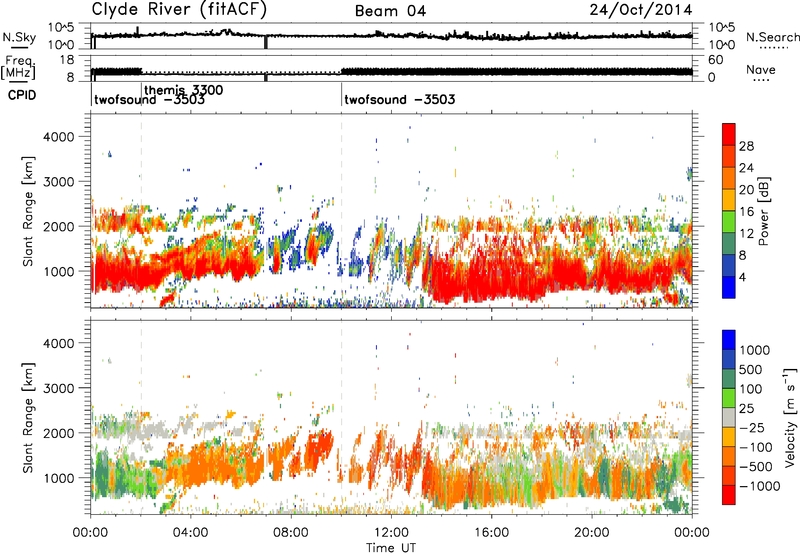This screenshot has height=554, width=800.
Task: Click the '1000' tick on the Velocity scale
Action: point(754,350)
